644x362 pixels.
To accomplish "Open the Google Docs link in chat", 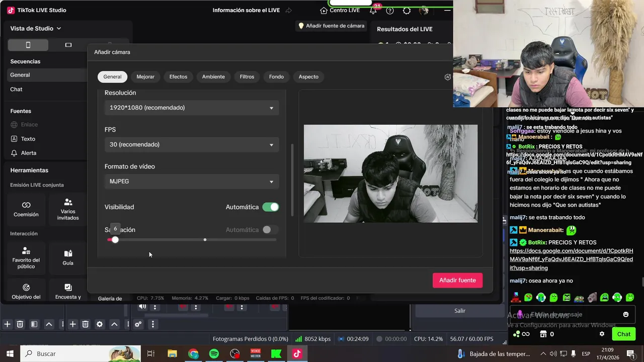I will coord(571,259).
